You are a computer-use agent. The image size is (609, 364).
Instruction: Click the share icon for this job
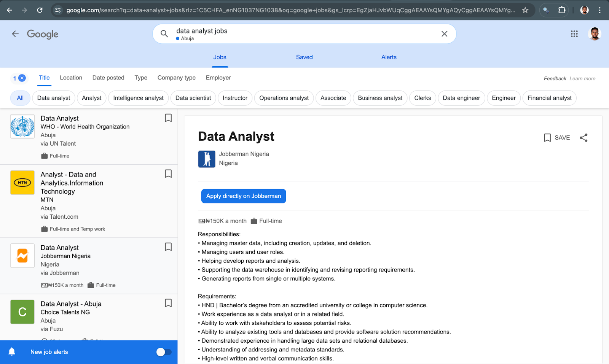[x=583, y=138]
